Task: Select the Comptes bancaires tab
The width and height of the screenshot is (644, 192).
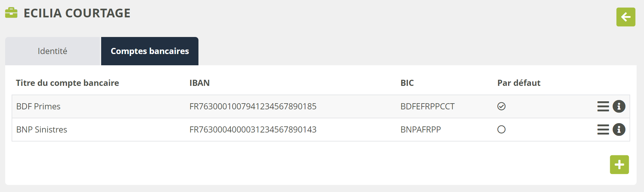Action: point(150,51)
